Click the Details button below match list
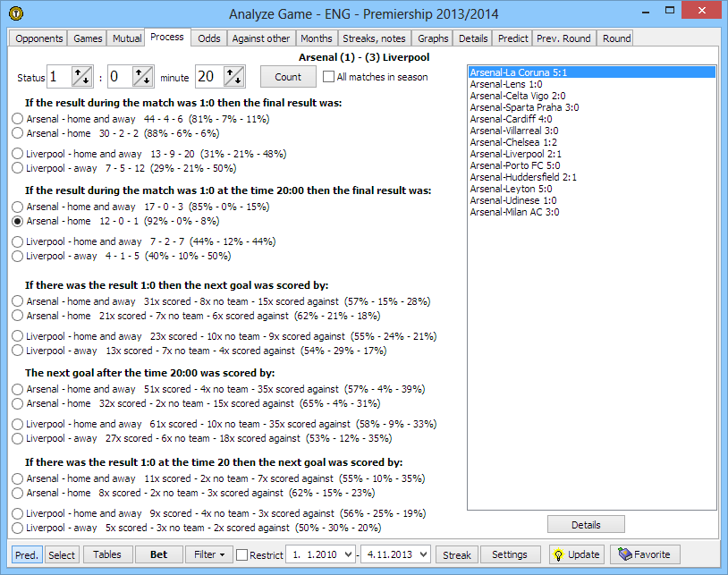The image size is (728, 575). click(586, 525)
